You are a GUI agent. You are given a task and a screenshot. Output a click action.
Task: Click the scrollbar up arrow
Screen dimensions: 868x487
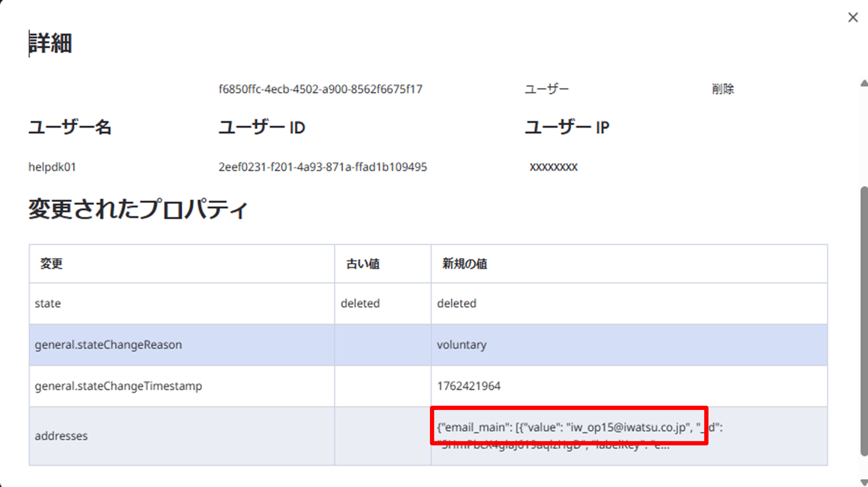[x=864, y=83]
